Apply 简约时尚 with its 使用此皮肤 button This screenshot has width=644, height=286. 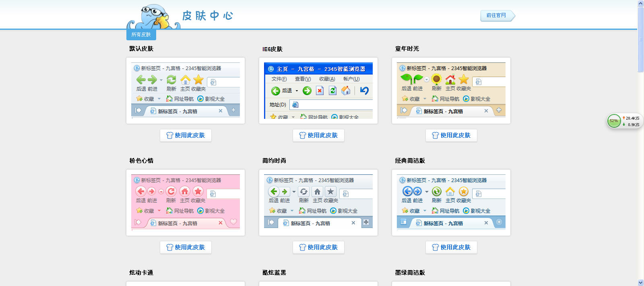(x=318, y=247)
